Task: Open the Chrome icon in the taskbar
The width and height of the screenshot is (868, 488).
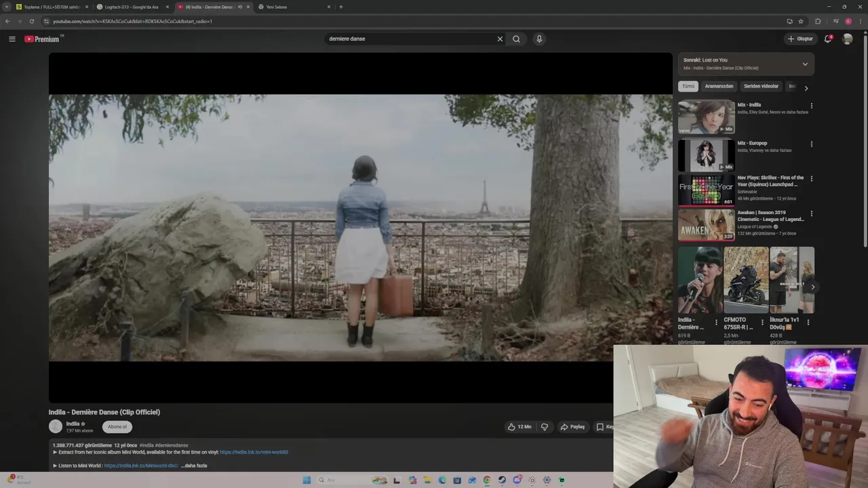Action: 487,480
